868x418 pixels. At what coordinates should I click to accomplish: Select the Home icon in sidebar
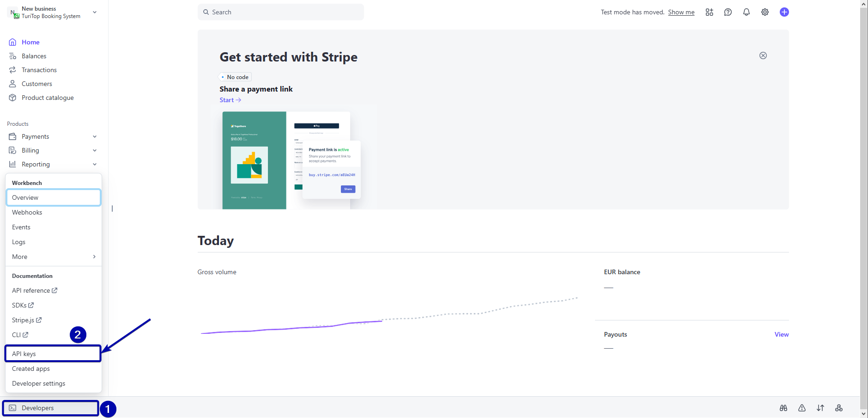coord(12,42)
